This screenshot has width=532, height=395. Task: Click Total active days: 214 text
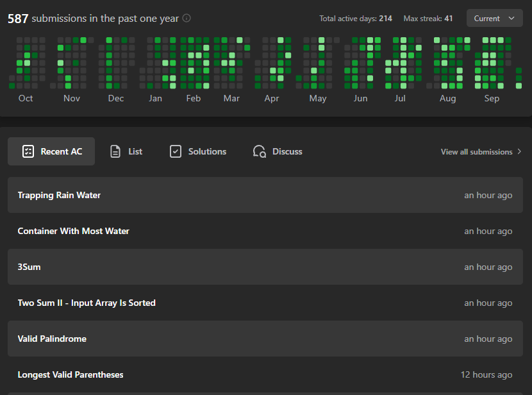click(x=356, y=19)
